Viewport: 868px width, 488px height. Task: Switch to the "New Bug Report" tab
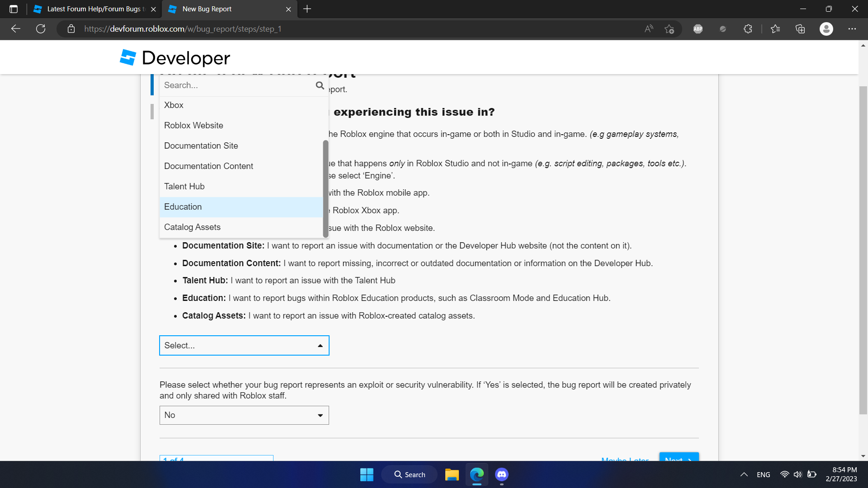click(x=206, y=9)
